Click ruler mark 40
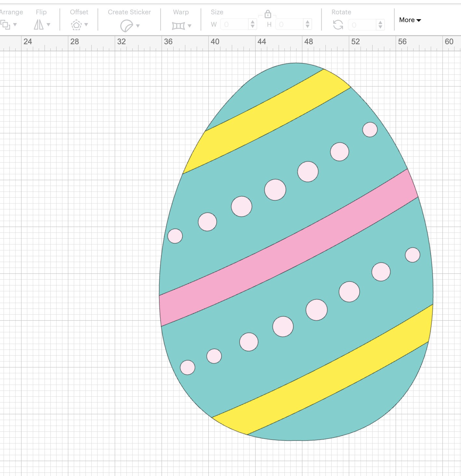The height and width of the screenshot is (476, 461). [x=215, y=42]
